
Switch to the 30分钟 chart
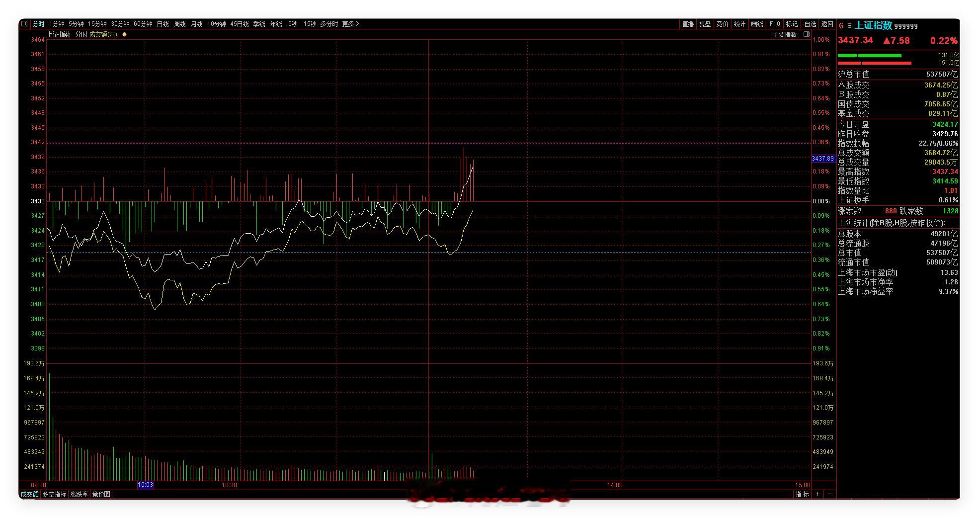[x=120, y=24]
